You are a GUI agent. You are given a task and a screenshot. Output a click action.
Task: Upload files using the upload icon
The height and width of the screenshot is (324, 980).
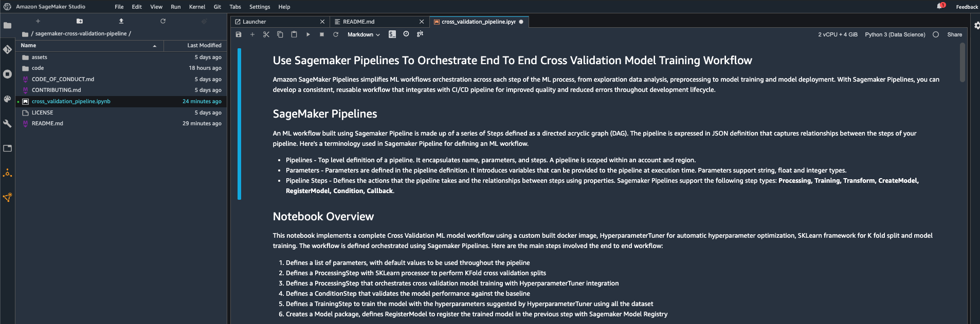[x=121, y=21]
